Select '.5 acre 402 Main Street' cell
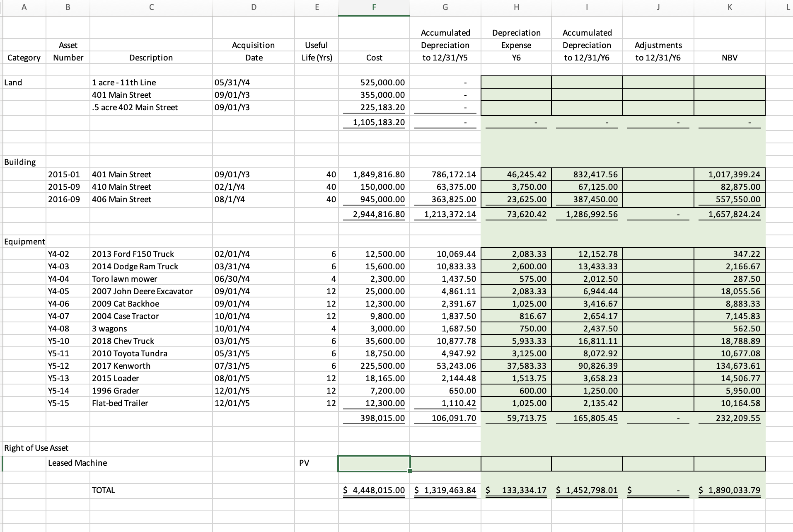The height and width of the screenshot is (532, 793). pyautogui.click(x=151, y=107)
